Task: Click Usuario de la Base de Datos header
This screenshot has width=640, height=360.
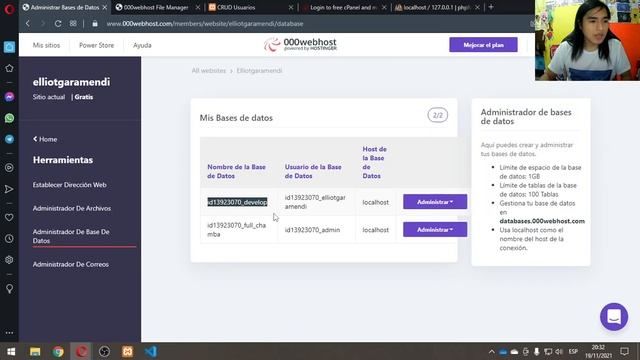Action: click(x=313, y=171)
